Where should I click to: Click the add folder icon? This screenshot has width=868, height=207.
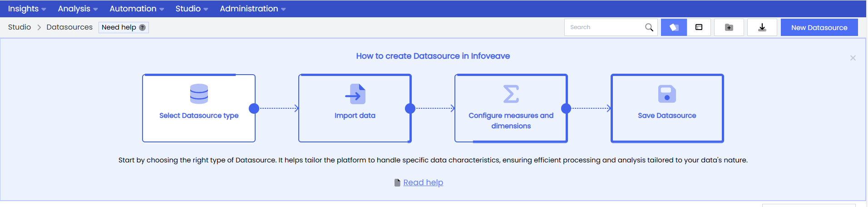[x=729, y=27]
